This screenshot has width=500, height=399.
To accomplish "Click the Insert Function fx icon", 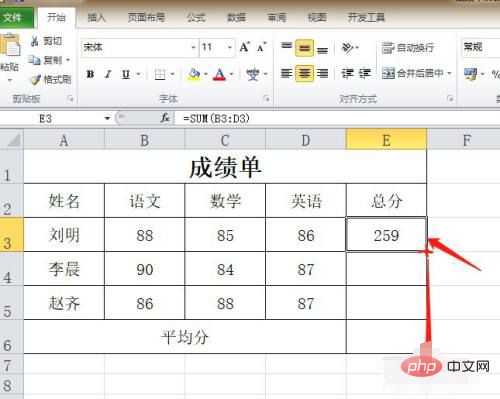I will coord(165,118).
